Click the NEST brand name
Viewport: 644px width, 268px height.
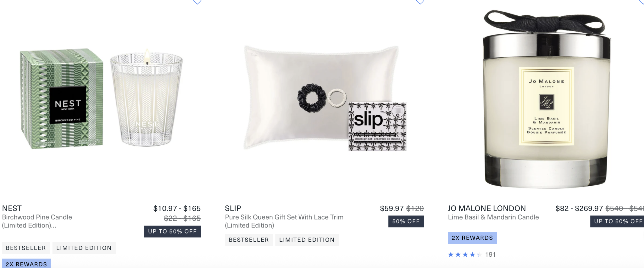click(12, 208)
